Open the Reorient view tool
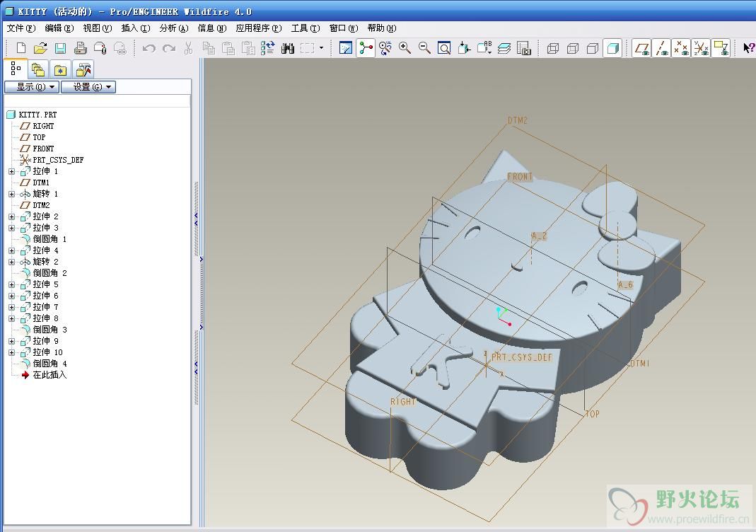 click(464, 47)
